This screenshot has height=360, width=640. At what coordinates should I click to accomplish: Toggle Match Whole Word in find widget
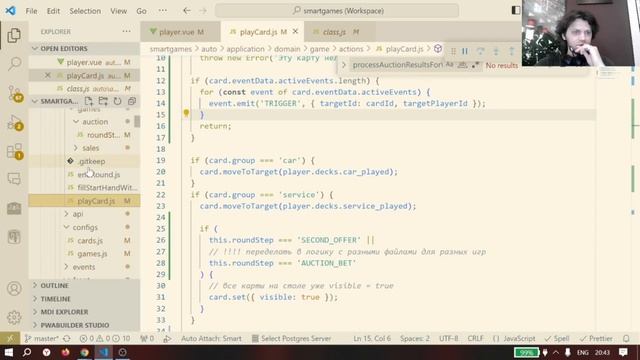(x=462, y=65)
